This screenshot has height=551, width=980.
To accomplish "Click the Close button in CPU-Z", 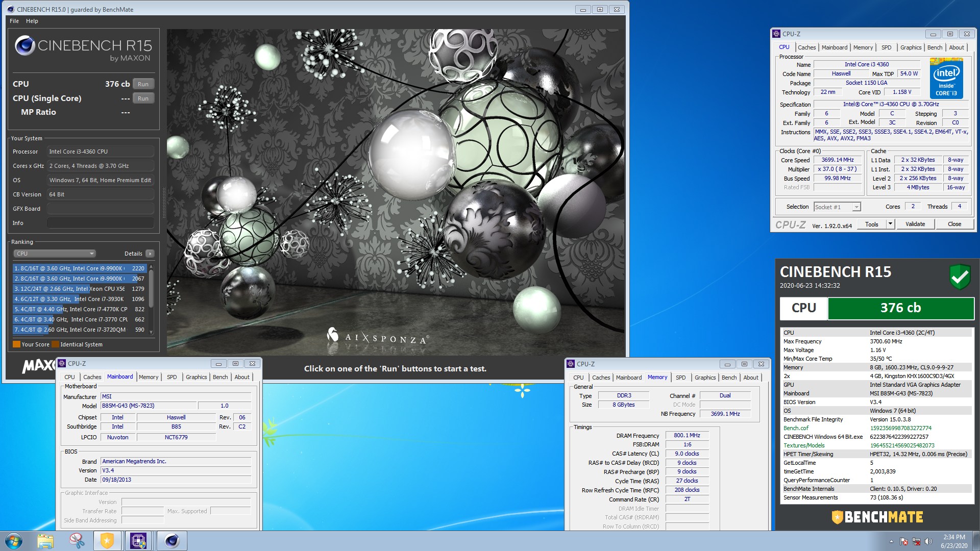I will pos(954,224).
